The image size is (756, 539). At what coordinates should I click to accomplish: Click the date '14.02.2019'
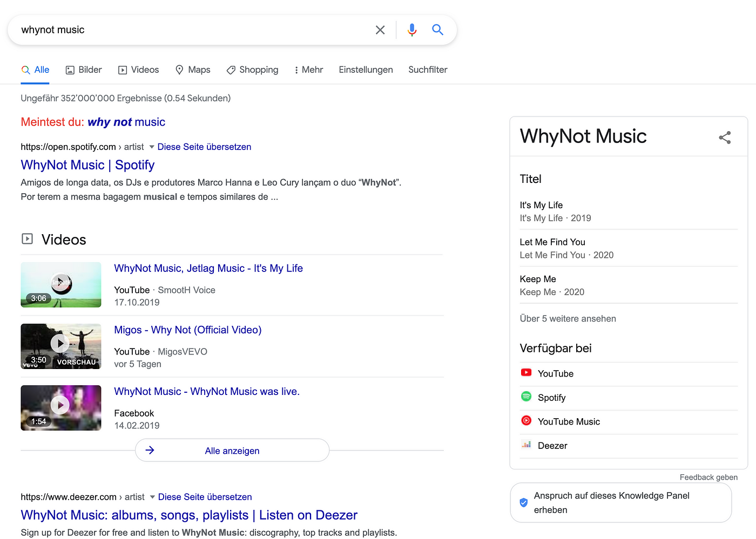[x=137, y=426]
